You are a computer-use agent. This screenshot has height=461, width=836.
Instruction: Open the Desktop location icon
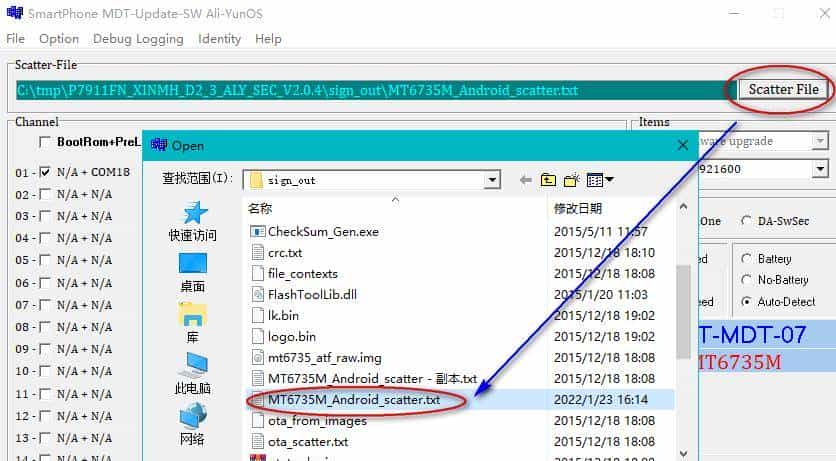pos(192,264)
